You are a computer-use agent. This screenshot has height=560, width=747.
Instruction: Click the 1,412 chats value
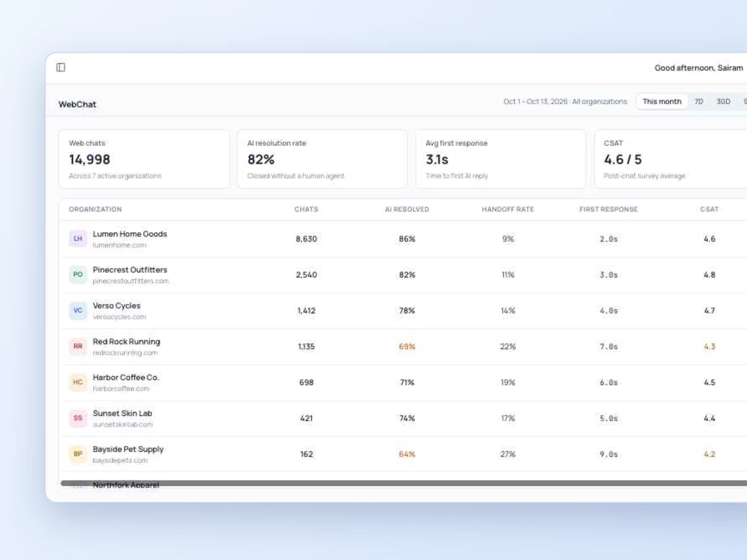tap(306, 310)
